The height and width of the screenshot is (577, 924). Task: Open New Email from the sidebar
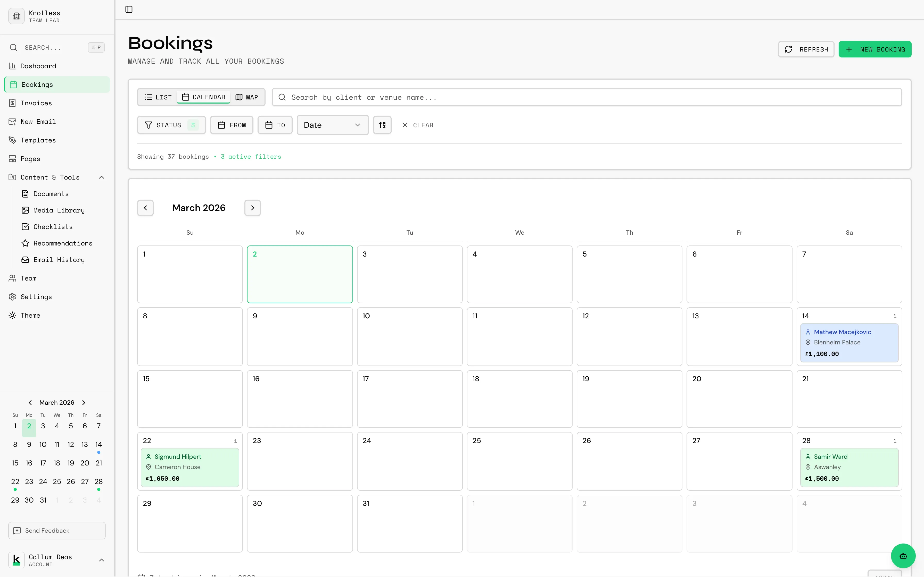point(38,121)
